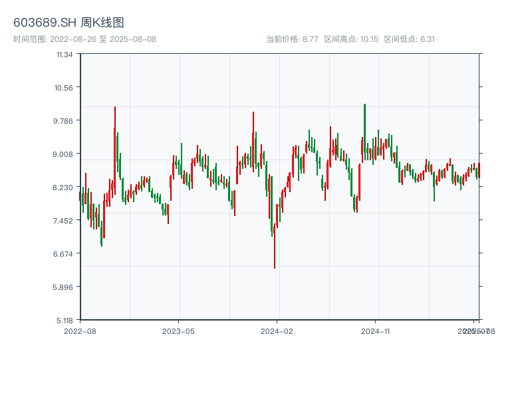Click the chart title 603689.SH 周K线图
Screen dimensions: 532x399
(x=68, y=23)
